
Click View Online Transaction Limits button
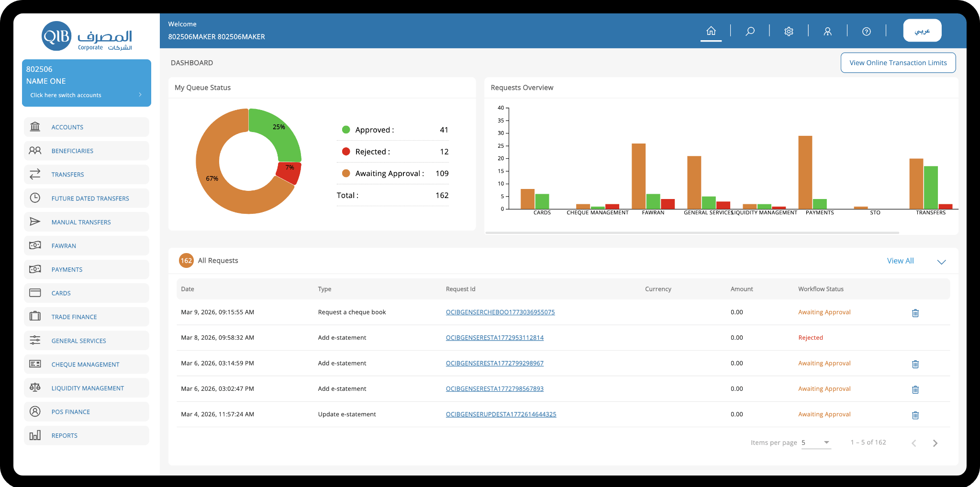898,63
